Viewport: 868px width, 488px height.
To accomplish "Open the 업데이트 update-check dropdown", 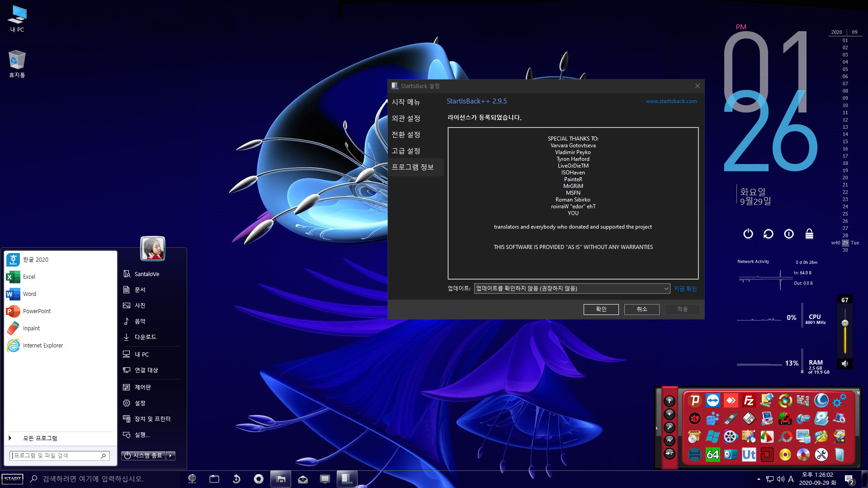I will (x=572, y=289).
